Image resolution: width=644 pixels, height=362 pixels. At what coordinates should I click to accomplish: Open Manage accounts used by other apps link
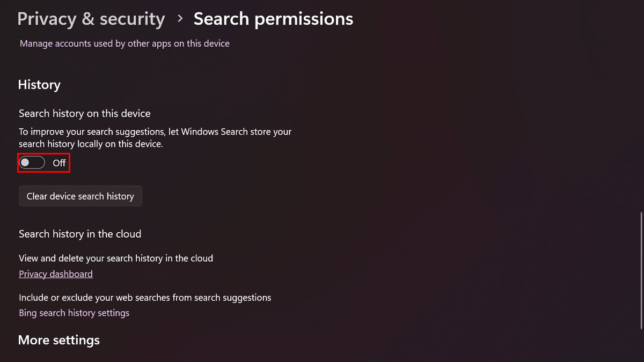click(125, 43)
